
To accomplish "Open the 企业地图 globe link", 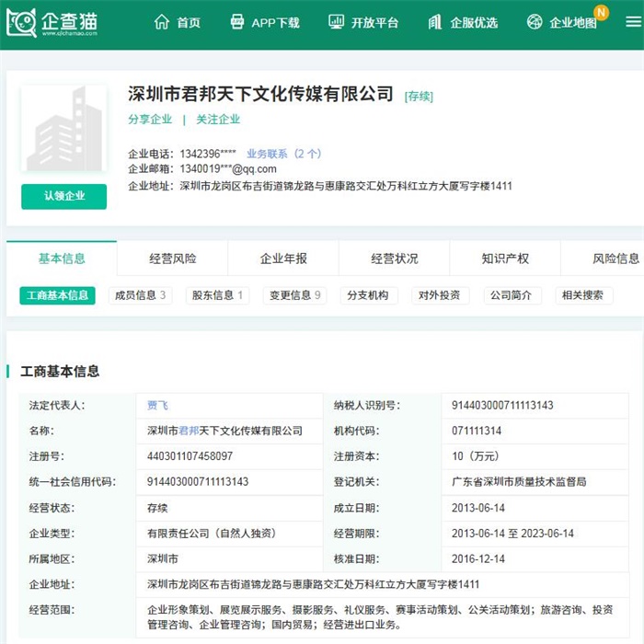I will coord(562,22).
